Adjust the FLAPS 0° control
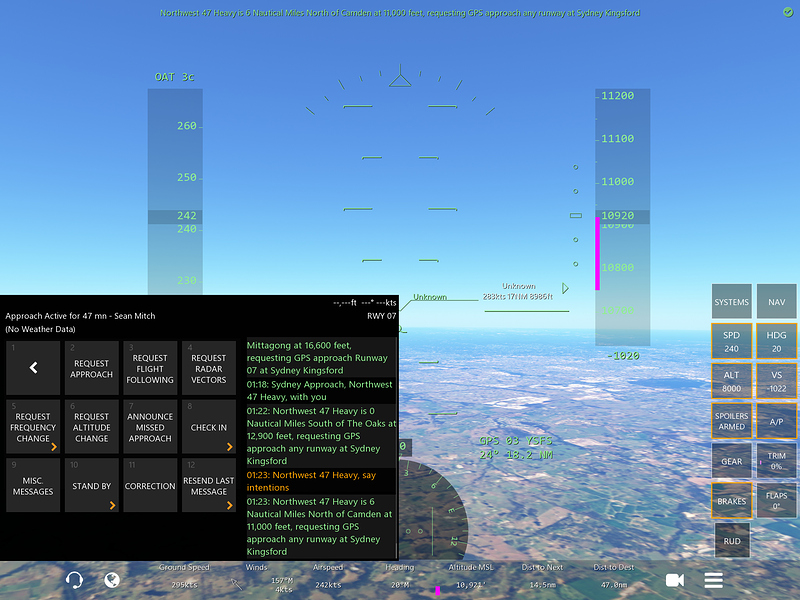 777,501
